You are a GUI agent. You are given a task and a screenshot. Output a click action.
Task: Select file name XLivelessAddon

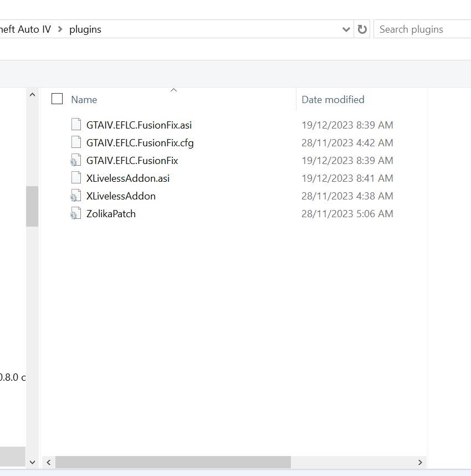pyautogui.click(x=121, y=196)
